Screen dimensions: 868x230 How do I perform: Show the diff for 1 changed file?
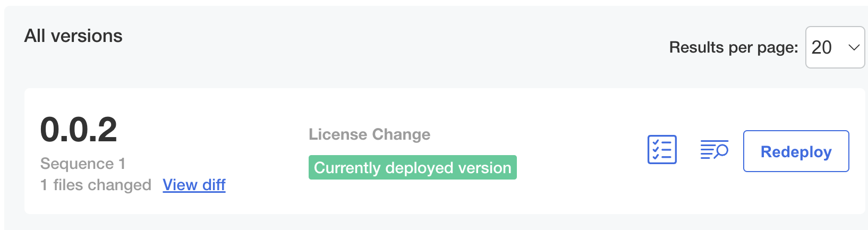point(194,185)
